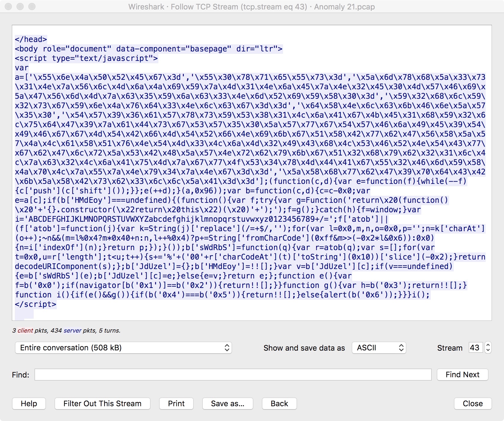Click the '3 client pkts, 434 server pkts' status text
Screen dimensions: 504x421
tap(66, 331)
